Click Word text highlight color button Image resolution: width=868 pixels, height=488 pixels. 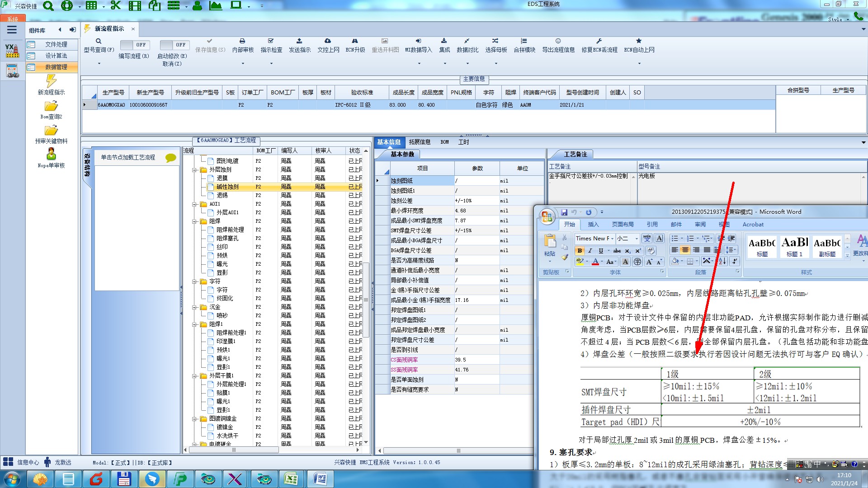coord(580,262)
